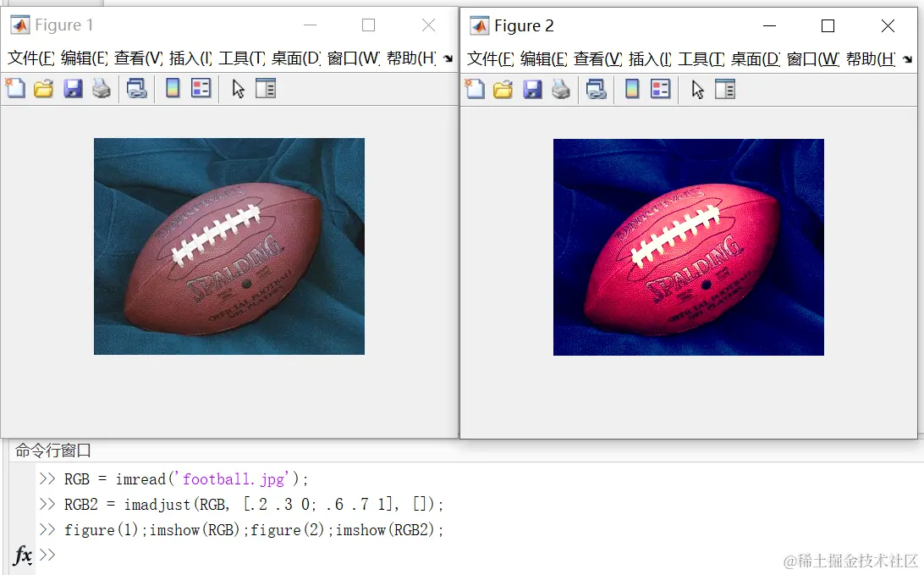Image resolution: width=924 pixels, height=575 pixels.
Task: Maximize the Figure 1 window
Action: click(368, 25)
